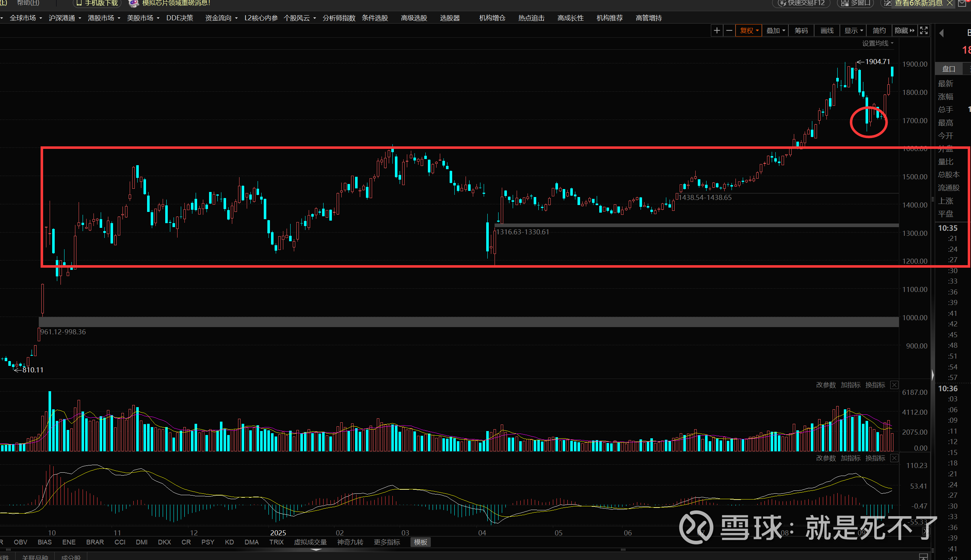Click 改参数 on the volume chart

tap(826, 385)
